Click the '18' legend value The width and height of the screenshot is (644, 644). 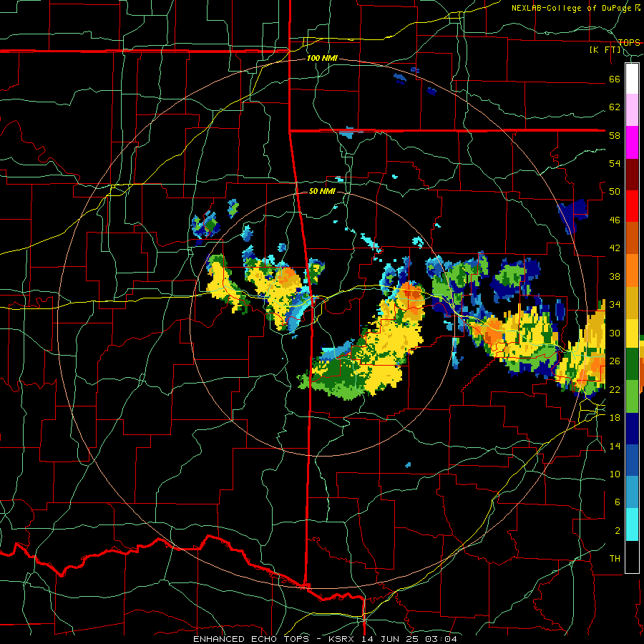[x=615, y=418]
